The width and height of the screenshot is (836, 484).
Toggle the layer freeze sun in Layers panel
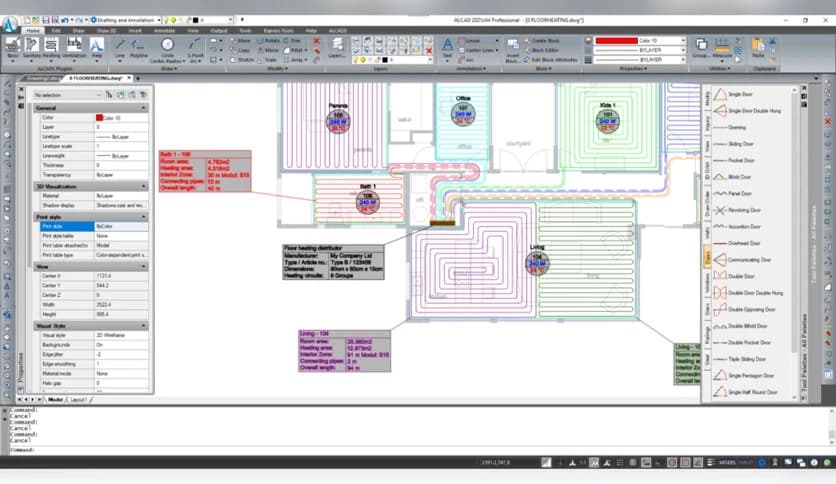point(363,60)
